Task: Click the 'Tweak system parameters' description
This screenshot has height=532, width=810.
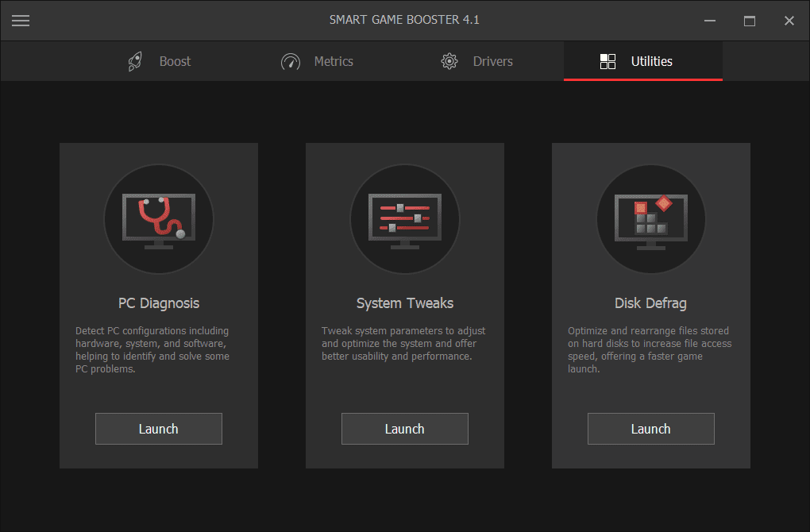Action: [x=403, y=344]
